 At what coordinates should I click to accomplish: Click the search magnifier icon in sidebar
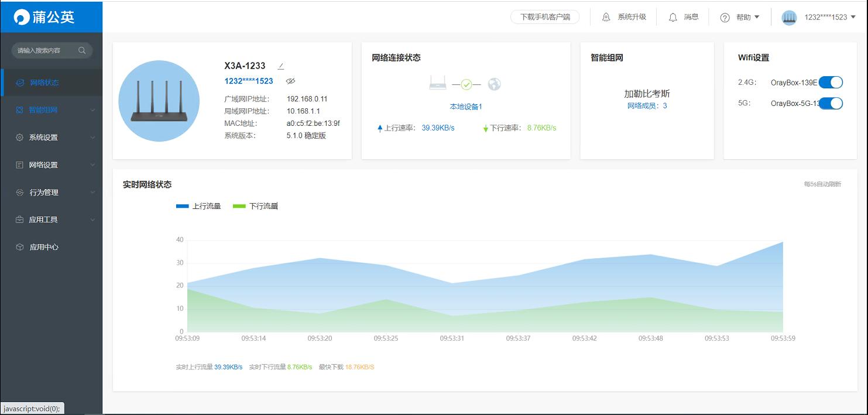click(83, 50)
